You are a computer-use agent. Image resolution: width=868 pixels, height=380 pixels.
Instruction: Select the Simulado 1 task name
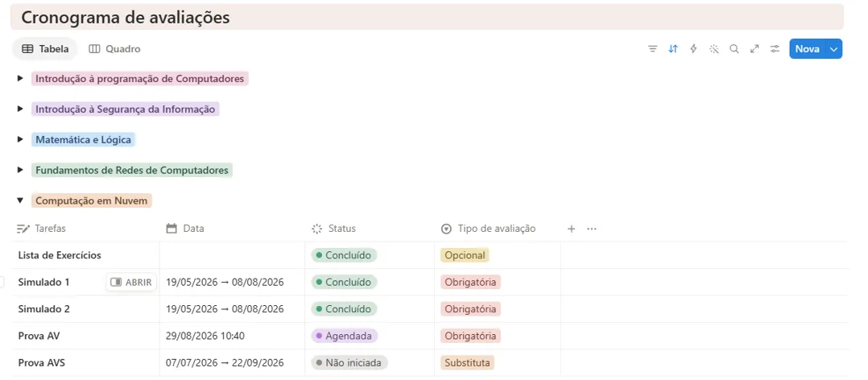point(43,282)
